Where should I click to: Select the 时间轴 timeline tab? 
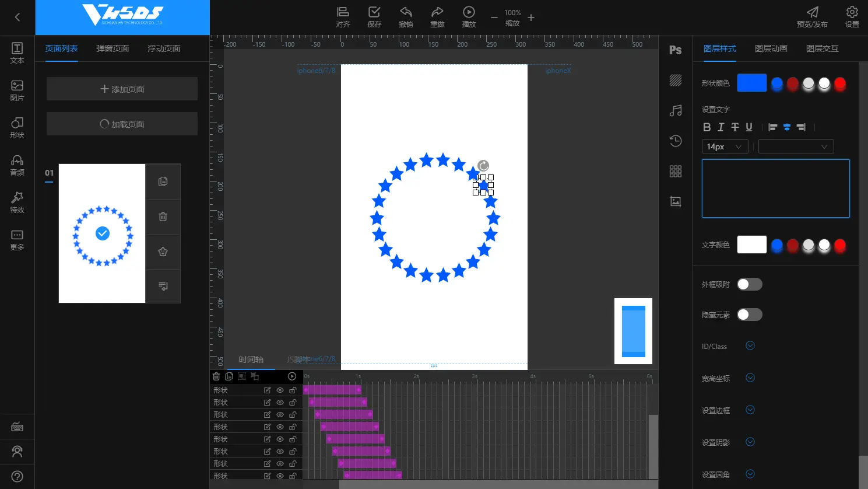point(251,359)
